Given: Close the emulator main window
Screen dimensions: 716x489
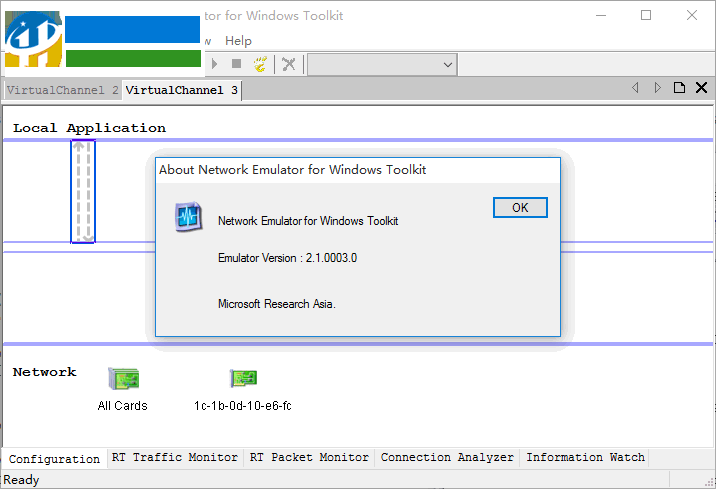Looking at the screenshot, I should tap(692, 16).
